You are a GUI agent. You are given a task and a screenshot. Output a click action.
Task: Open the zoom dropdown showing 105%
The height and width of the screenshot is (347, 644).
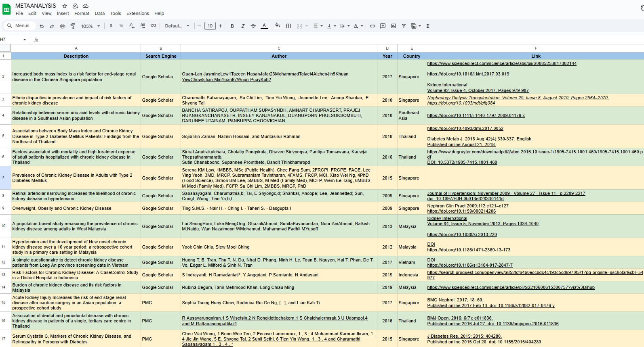click(90, 26)
